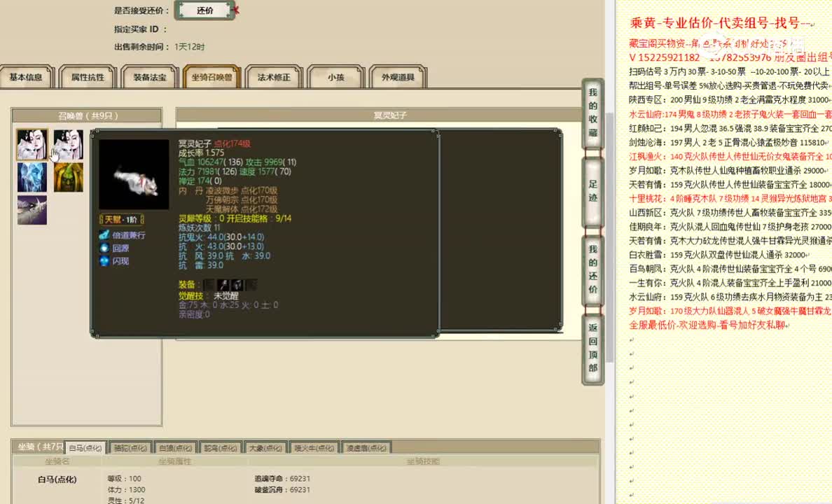Open the 装备法宝 tab
832x504 pixels.
[150, 77]
